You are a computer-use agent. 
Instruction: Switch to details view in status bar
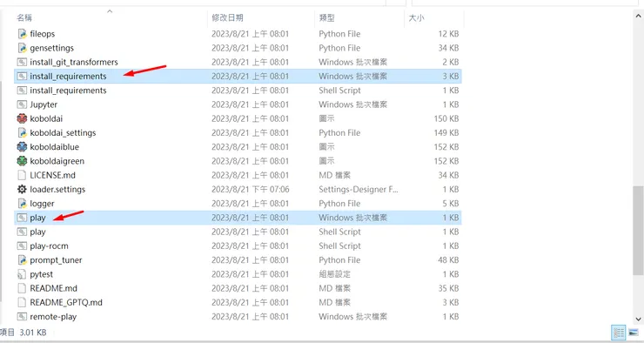619,333
